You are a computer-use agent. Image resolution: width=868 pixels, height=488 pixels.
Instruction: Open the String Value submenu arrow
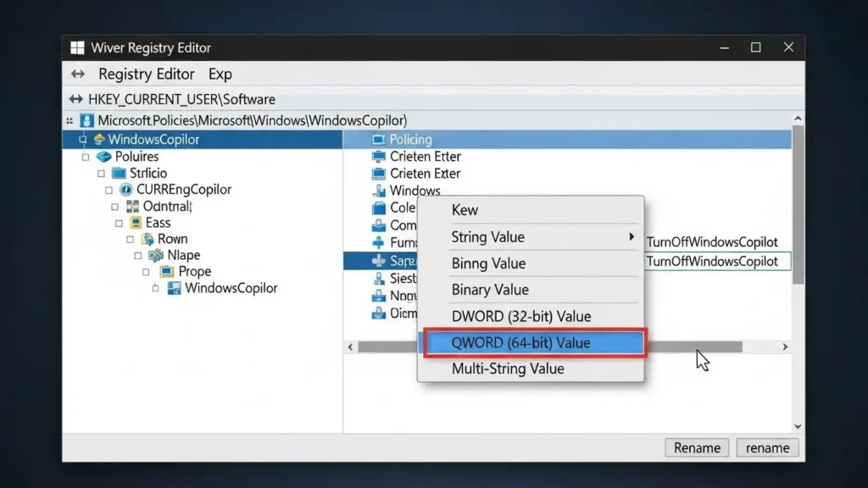(632, 236)
